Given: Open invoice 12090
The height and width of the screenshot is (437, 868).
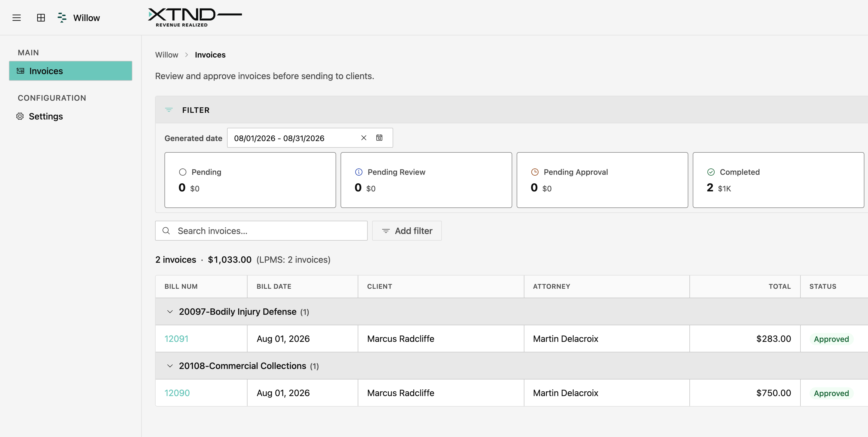Looking at the screenshot, I should click(x=177, y=393).
